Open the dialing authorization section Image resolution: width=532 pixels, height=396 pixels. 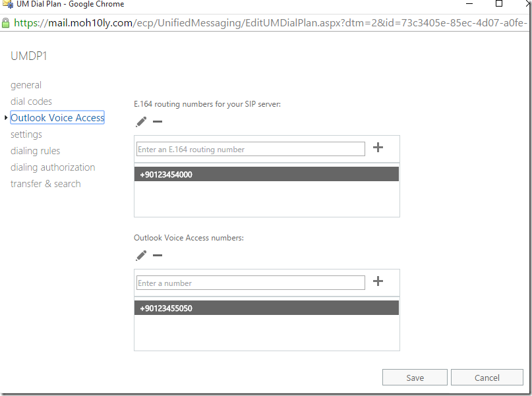coord(53,167)
